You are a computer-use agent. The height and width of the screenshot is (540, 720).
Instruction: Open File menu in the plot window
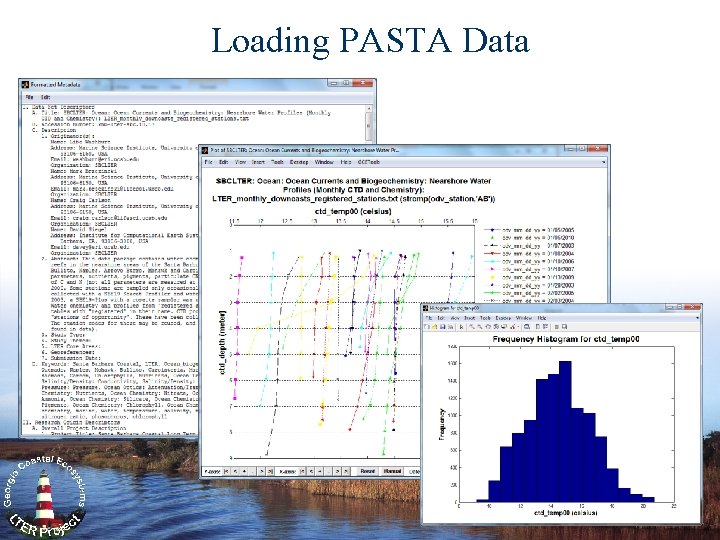pos(208,162)
